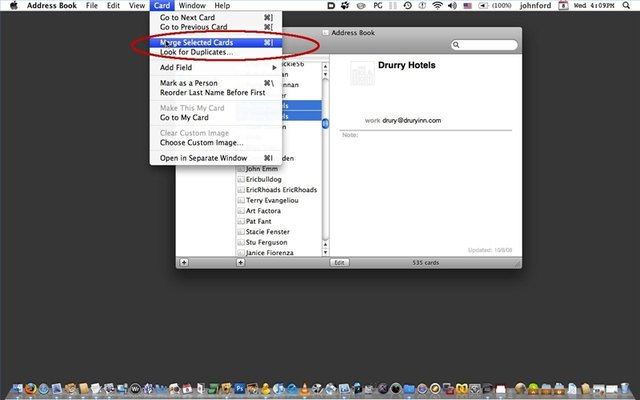The image size is (640, 400).
Task: Click the Drurry Hotels contact picture
Action: pyautogui.click(x=362, y=73)
